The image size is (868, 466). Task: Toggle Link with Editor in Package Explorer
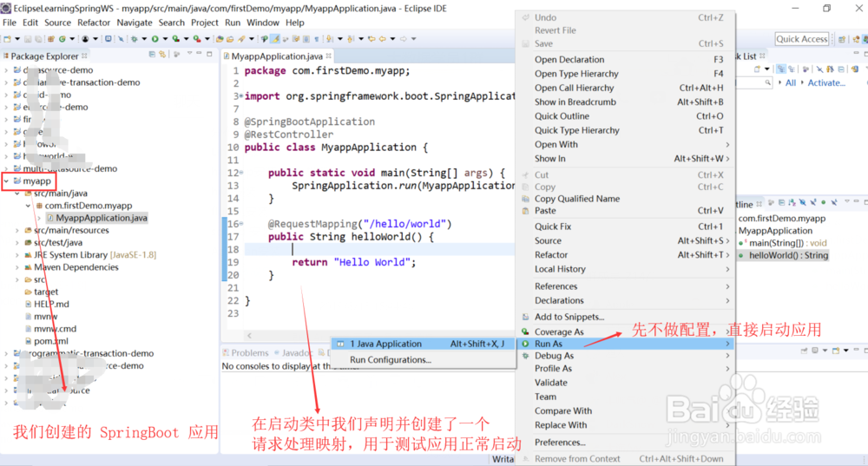click(x=163, y=55)
